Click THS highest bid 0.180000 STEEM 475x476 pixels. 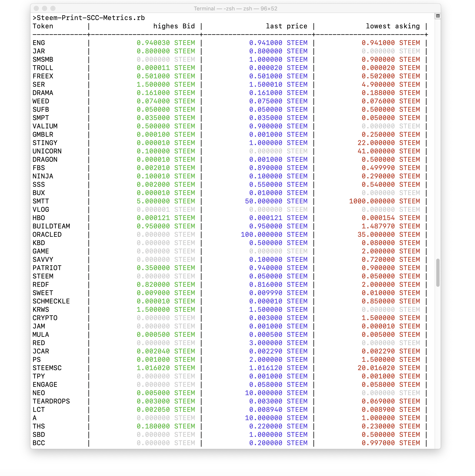coord(166,426)
